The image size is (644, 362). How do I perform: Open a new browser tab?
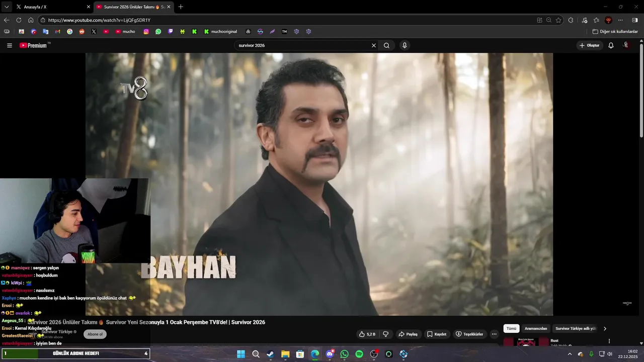point(181,7)
